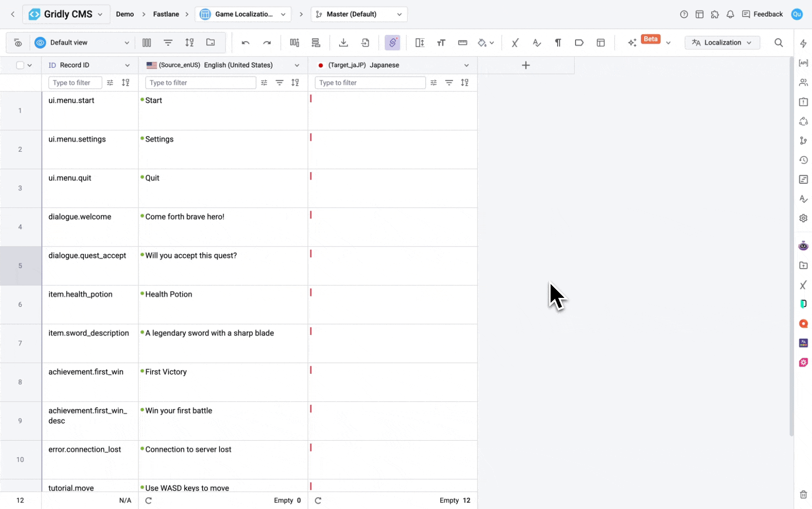Toggle the view visibility eye icon
Image resolution: width=812 pixels, height=509 pixels.
tap(18, 43)
